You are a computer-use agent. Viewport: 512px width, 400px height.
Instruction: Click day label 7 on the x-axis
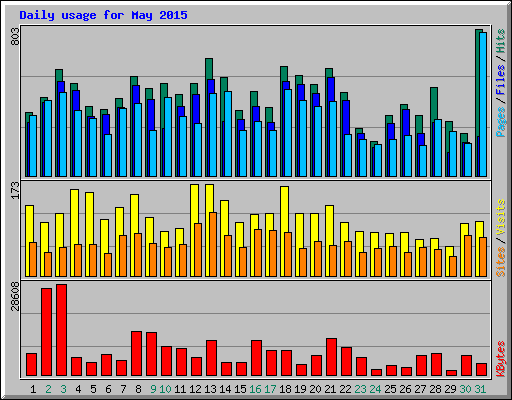(x=123, y=389)
